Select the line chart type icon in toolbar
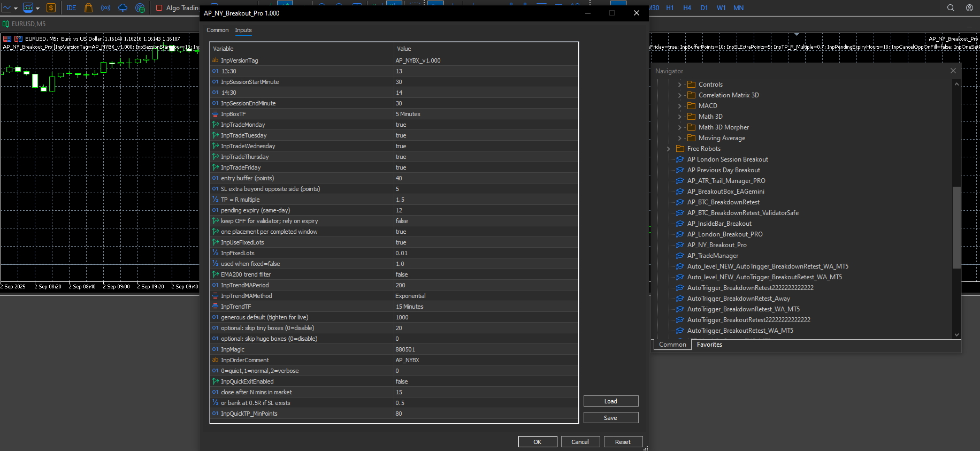Image resolution: width=980 pixels, height=451 pixels. click(7, 7)
